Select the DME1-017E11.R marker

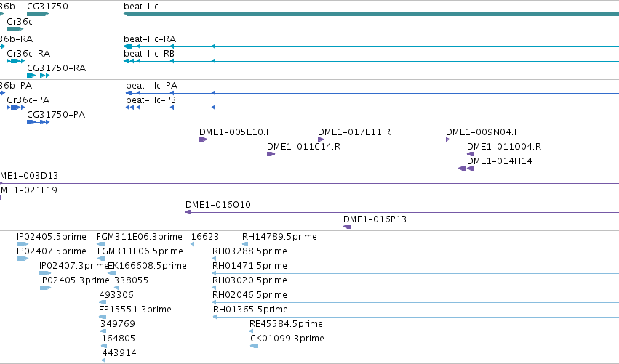pyautogui.click(x=321, y=139)
